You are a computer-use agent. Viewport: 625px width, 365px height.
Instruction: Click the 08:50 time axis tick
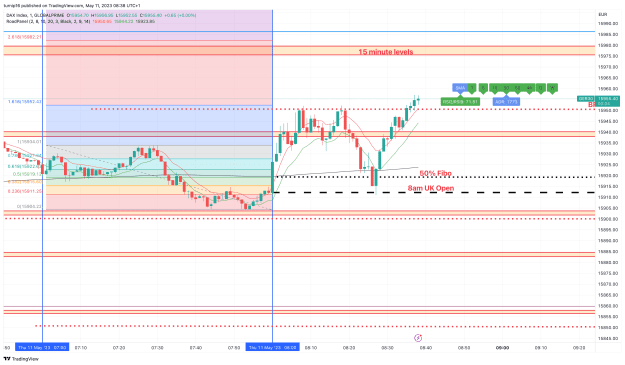click(464, 348)
